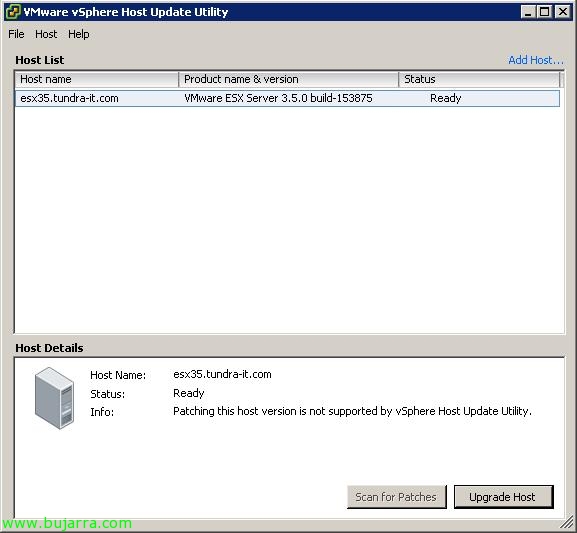Viewport: 577px width, 533px height.
Task: Click the Upgrade Host button
Action: point(504,497)
